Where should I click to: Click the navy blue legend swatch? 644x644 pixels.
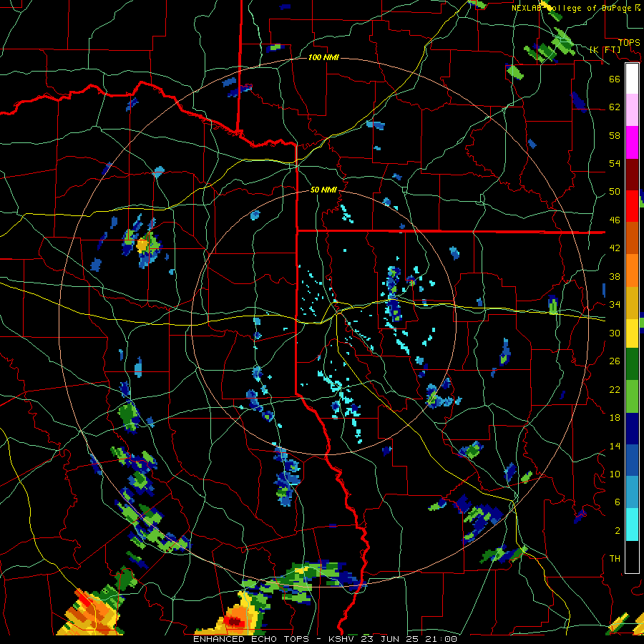pyautogui.click(x=632, y=429)
